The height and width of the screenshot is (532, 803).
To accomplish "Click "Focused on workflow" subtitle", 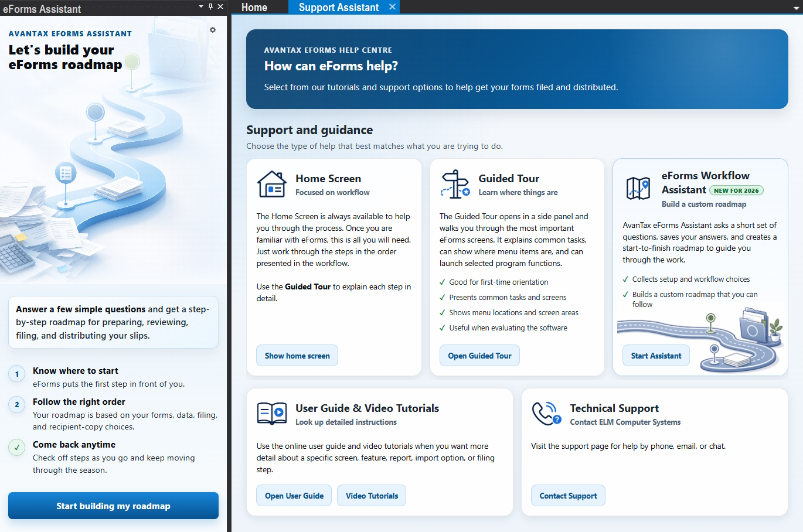I will click(332, 193).
